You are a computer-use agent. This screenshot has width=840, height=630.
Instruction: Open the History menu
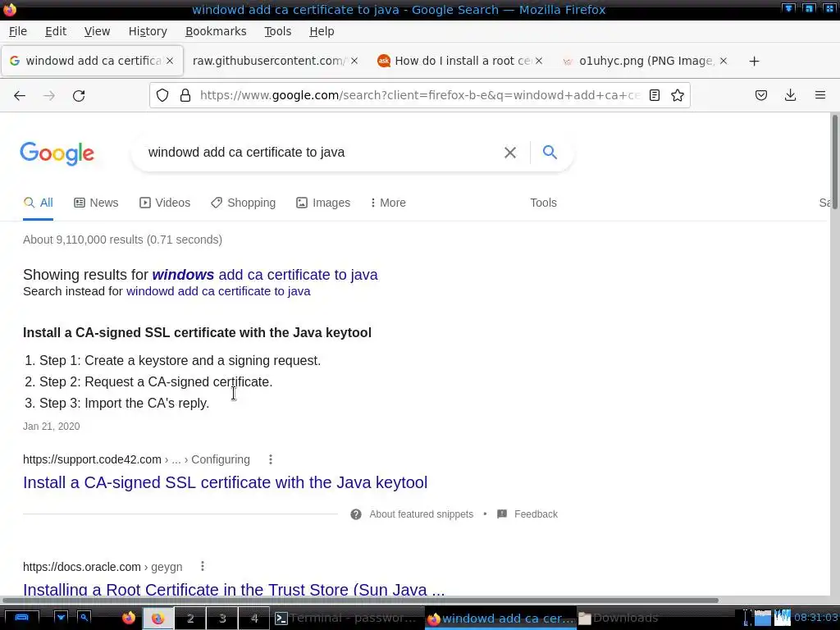[148, 31]
